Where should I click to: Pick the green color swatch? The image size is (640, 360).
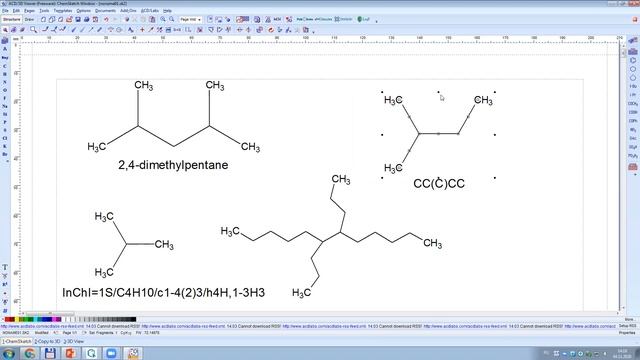point(27,319)
